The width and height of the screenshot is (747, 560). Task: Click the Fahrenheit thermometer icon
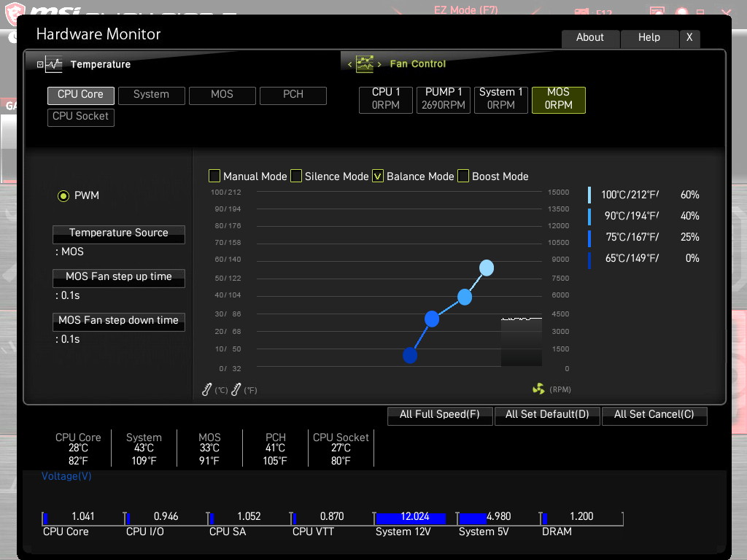236,389
